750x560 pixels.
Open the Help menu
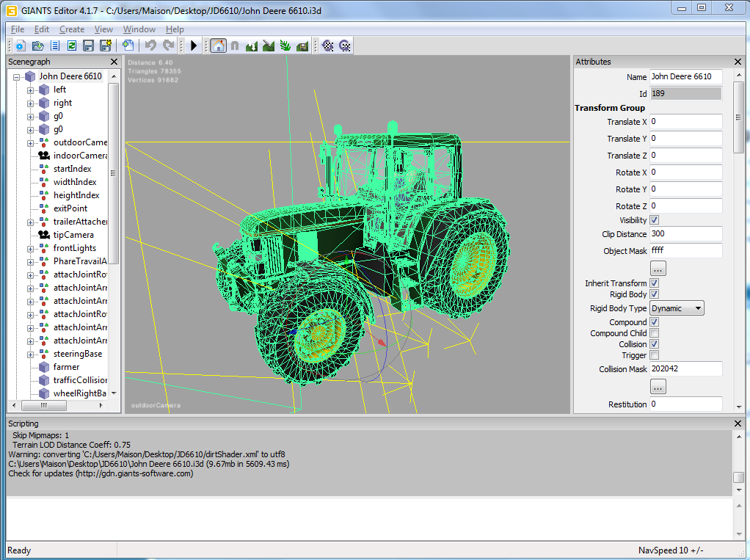pos(175,29)
